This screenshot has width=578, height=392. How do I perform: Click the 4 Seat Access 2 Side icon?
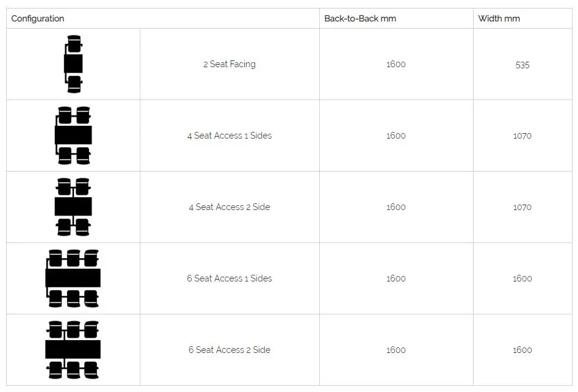(73, 207)
